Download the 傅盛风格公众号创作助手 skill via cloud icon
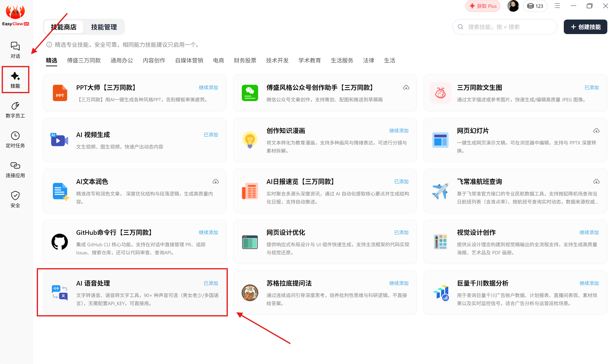Screen dimensions: 616x364 point(406,87)
